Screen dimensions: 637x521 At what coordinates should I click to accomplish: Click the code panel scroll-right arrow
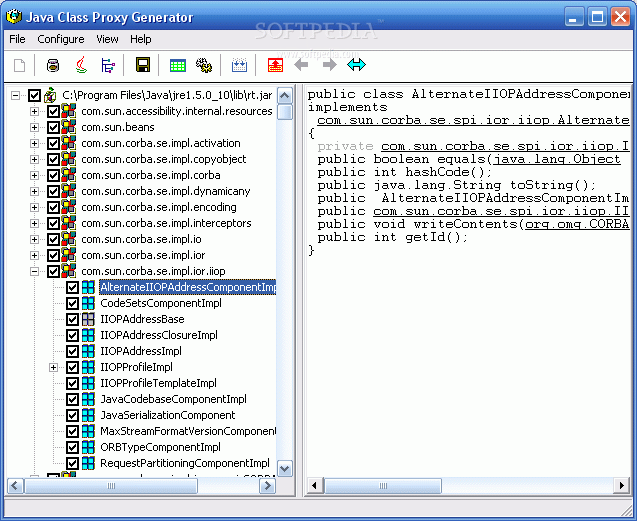click(x=622, y=485)
